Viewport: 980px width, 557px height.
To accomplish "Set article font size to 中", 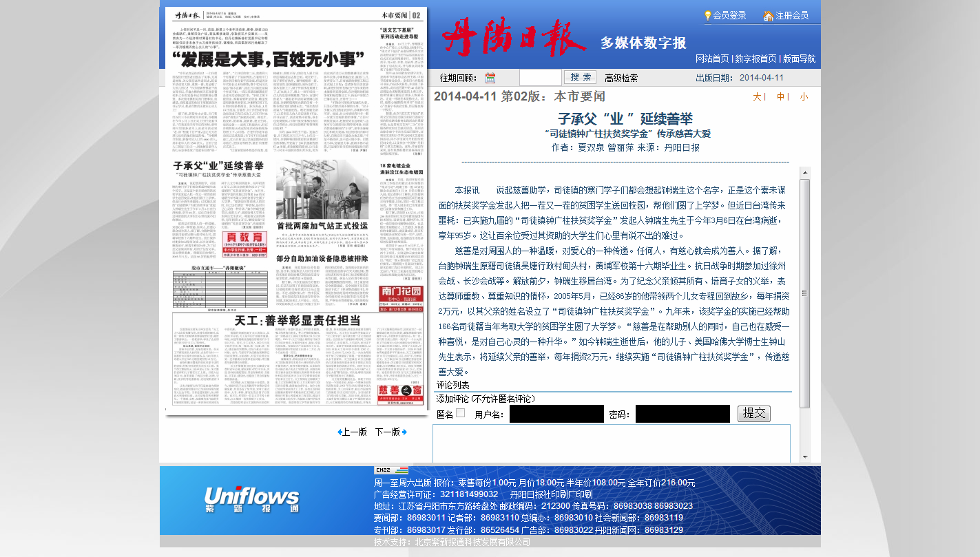I will (780, 97).
